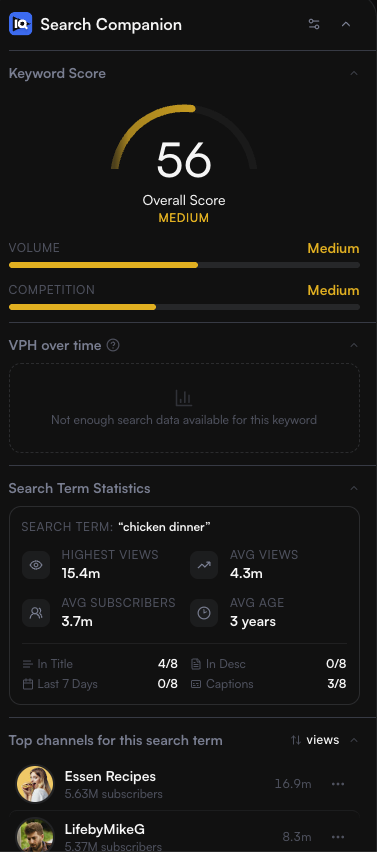Collapse the Top channels section

click(354, 740)
